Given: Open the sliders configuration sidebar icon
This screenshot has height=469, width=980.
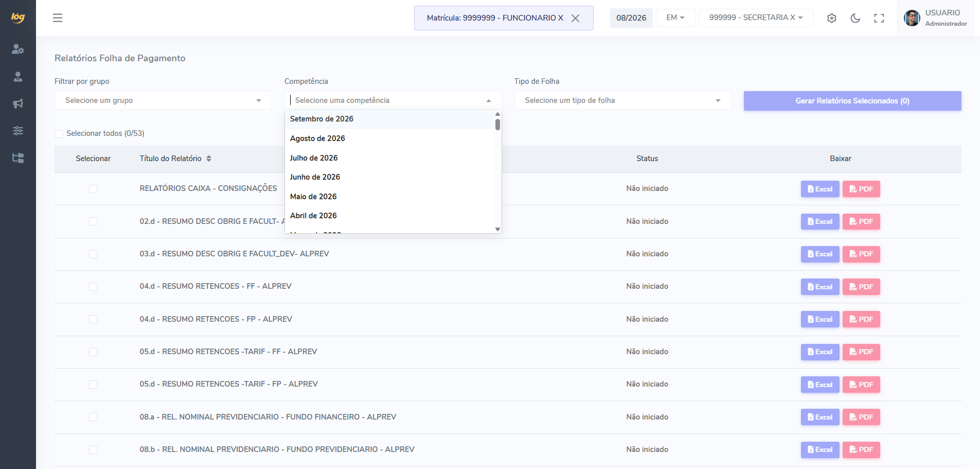Looking at the screenshot, I should coord(18,131).
